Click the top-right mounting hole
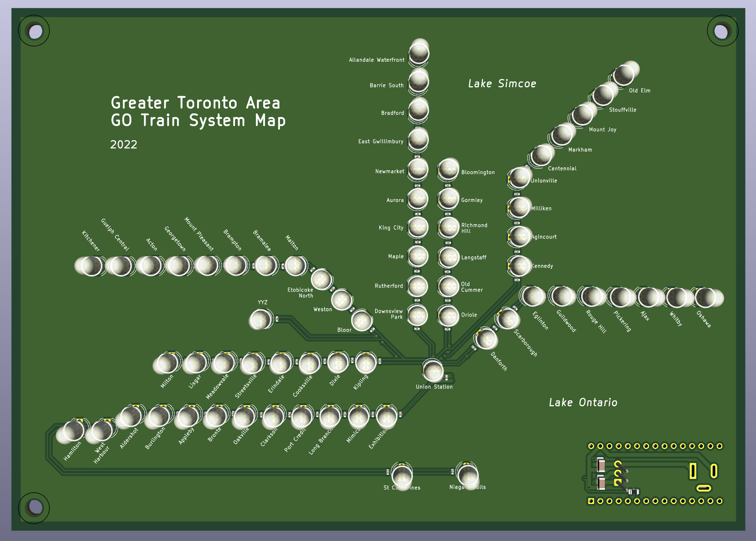Screen dimensions: 756x541 (x=722, y=31)
